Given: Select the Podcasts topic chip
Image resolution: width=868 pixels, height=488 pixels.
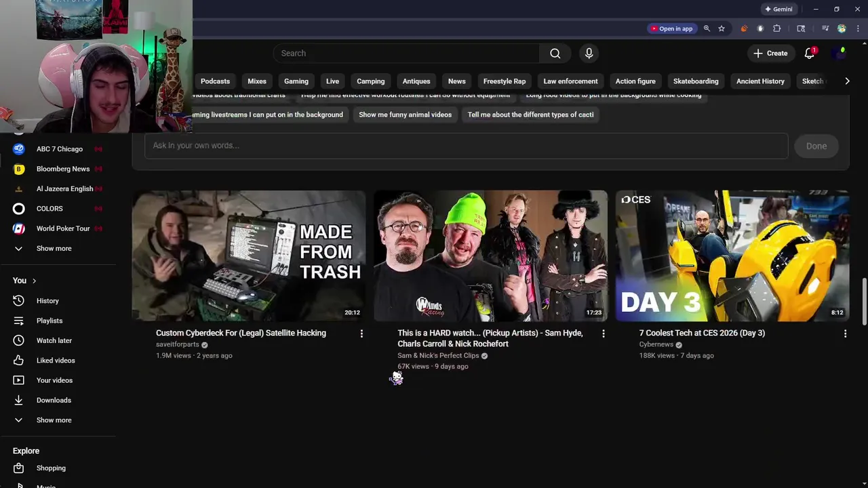Looking at the screenshot, I should (215, 81).
